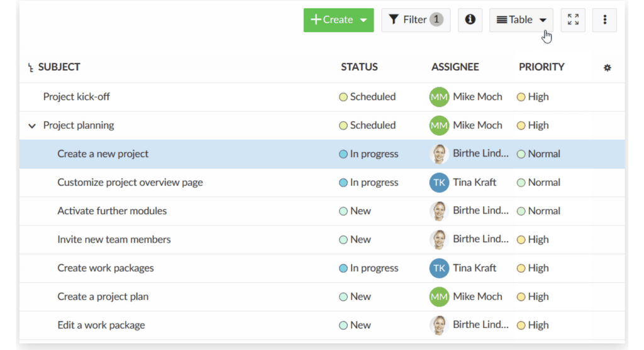Open the Table view dropdown
644x350 pixels.
tap(521, 19)
